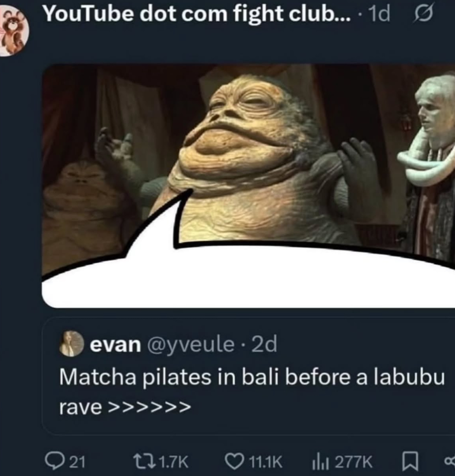Click the 2d quoted tweet timestamp
The image size is (455, 476).
[x=264, y=344]
